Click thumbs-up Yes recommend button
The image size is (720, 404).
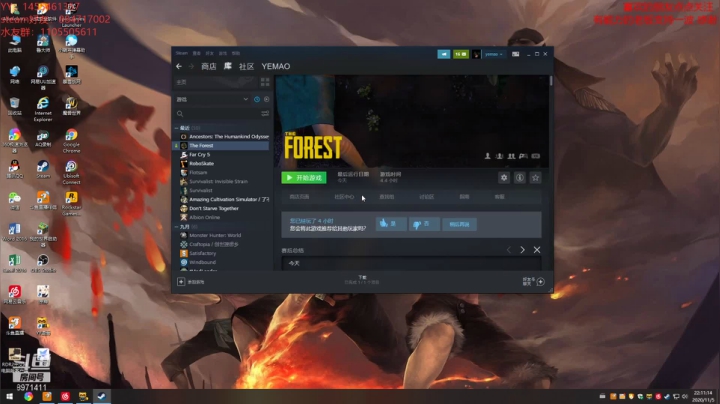(390, 224)
